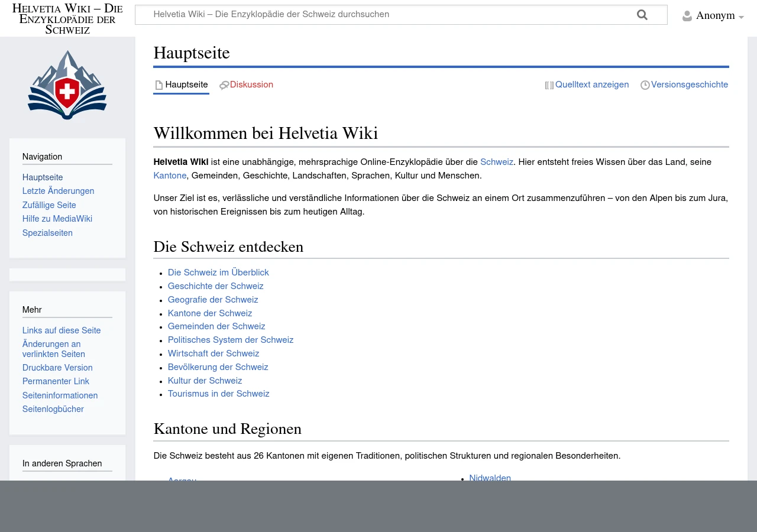Open Links auf diese Seite
Image resolution: width=757 pixels, height=532 pixels.
(62, 331)
